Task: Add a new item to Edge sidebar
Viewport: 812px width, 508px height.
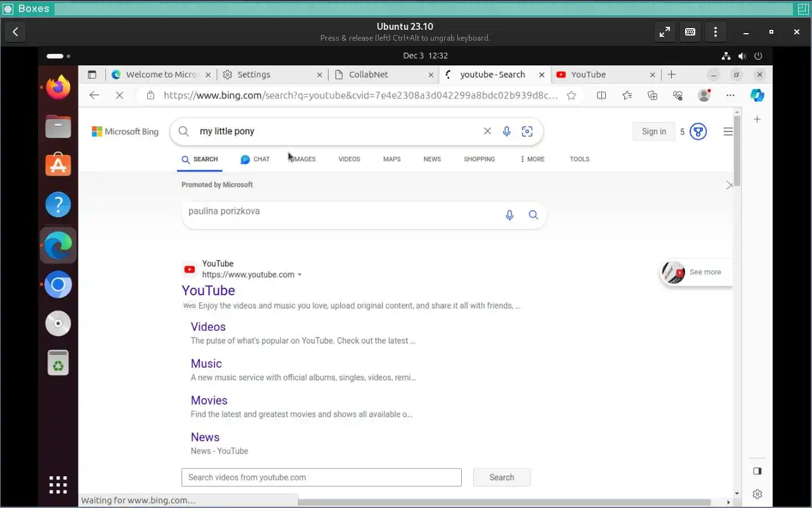Action: coord(757,119)
